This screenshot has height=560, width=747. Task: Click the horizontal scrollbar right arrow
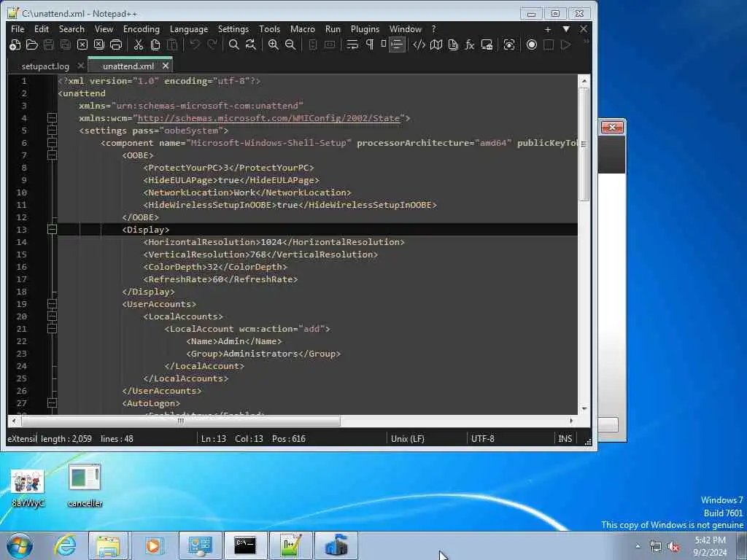pyautogui.click(x=571, y=421)
